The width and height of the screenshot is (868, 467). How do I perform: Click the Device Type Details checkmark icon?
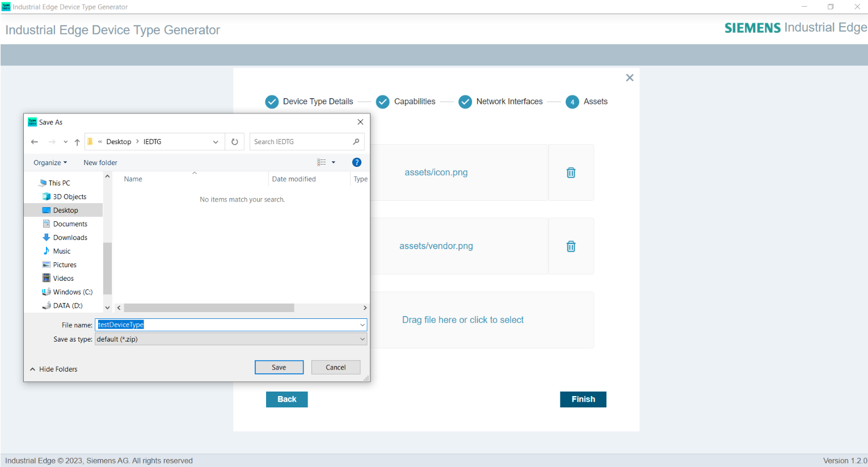(x=272, y=101)
